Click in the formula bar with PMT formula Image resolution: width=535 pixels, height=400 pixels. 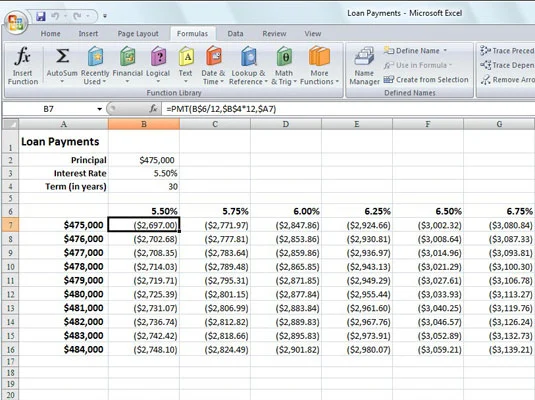click(x=348, y=109)
